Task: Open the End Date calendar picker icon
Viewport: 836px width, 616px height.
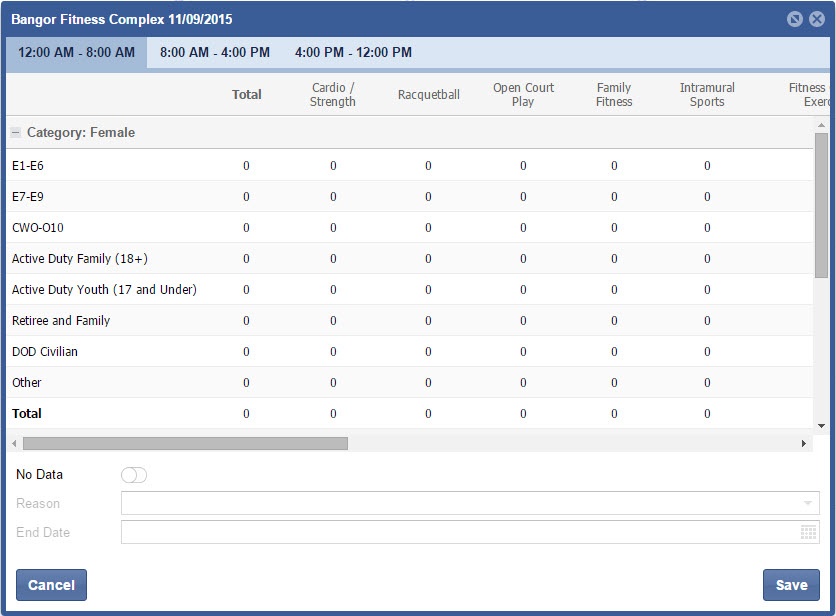Action: click(x=808, y=533)
